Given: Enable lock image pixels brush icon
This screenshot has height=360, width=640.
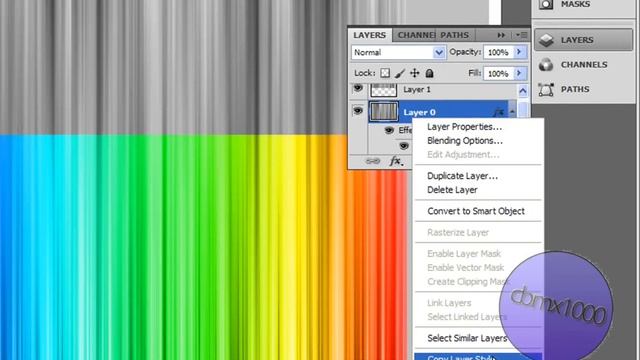Looking at the screenshot, I should (400, 73).
